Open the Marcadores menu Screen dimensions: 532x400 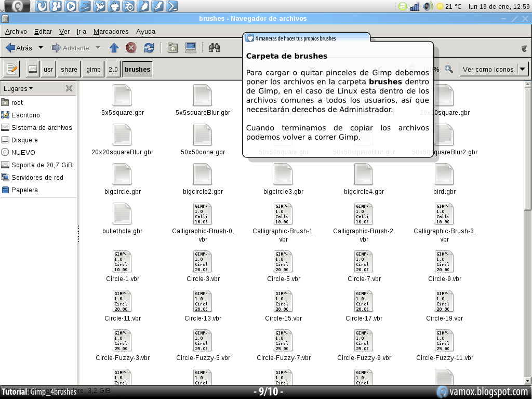click(x=111, y=32)
